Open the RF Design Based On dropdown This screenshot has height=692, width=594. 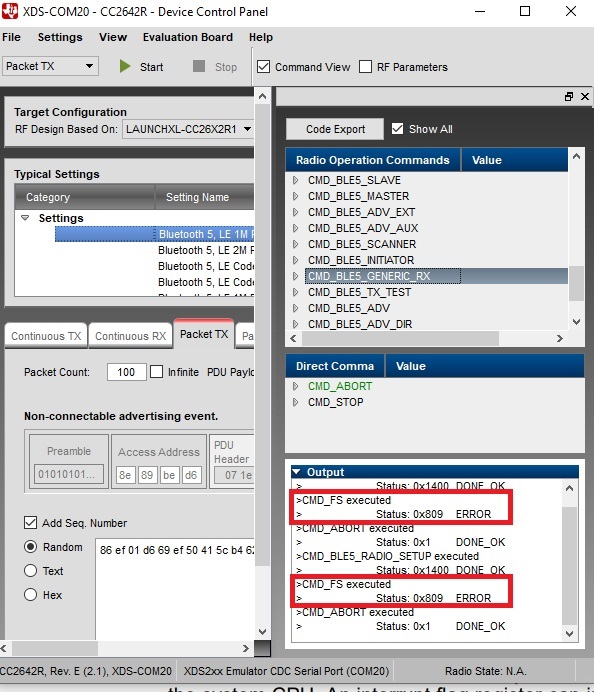(x=188, y=129)
